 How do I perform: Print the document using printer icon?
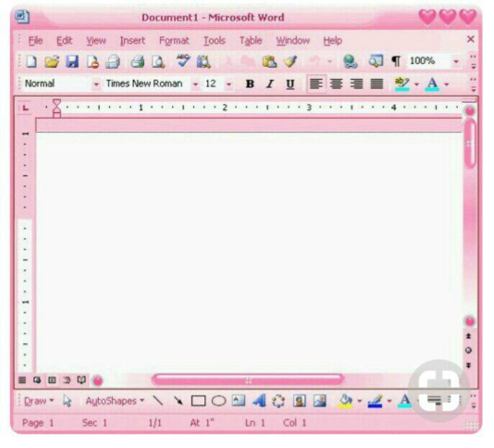(137, 61)
